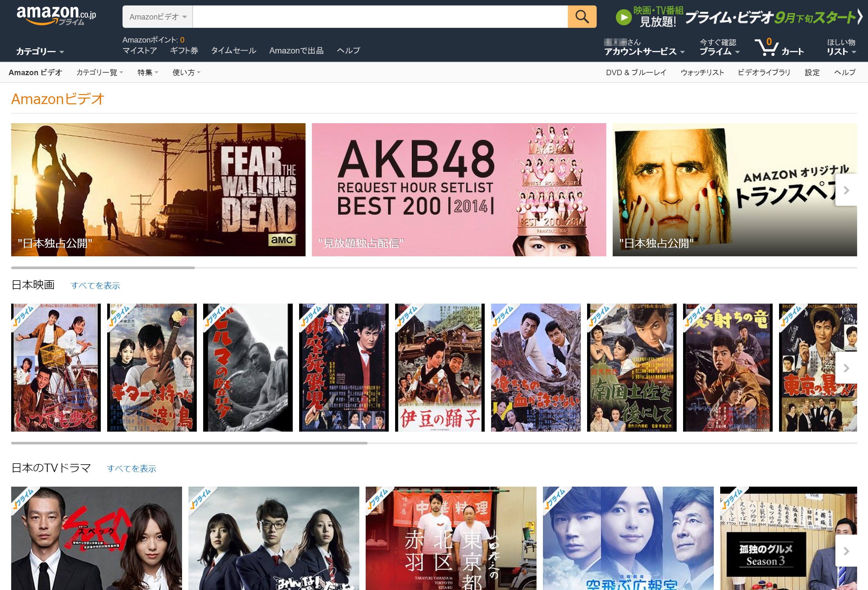Click the Amazon ビデオ subnav tab

[36, 72]
